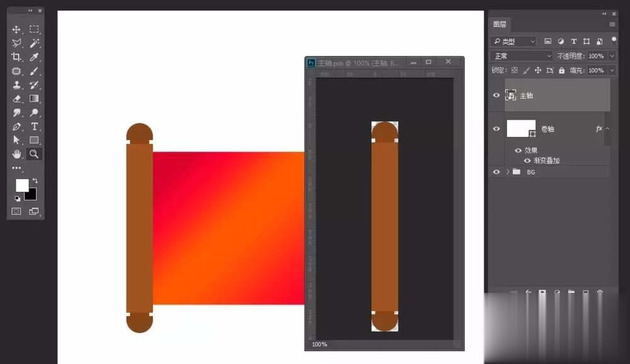This screenshot has height=364, width=630.
Task: Lock artboard nesting
Action: [x=550, y=71]
